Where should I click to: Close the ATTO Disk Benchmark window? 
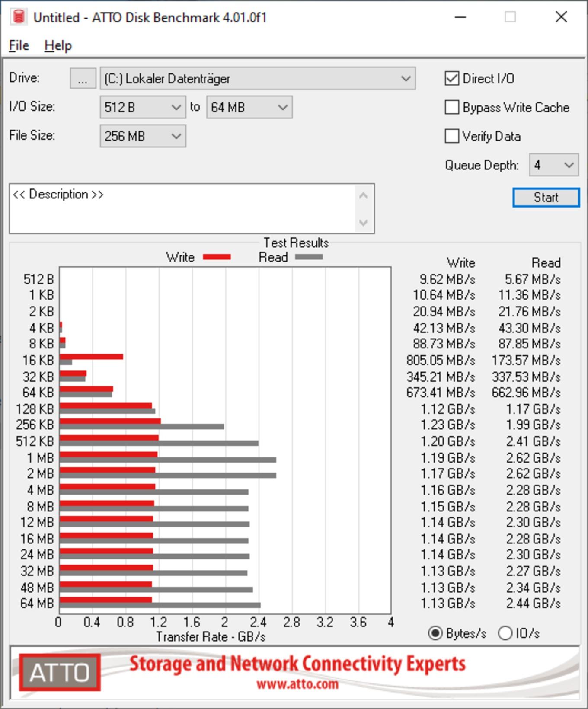tap(561, 17)
